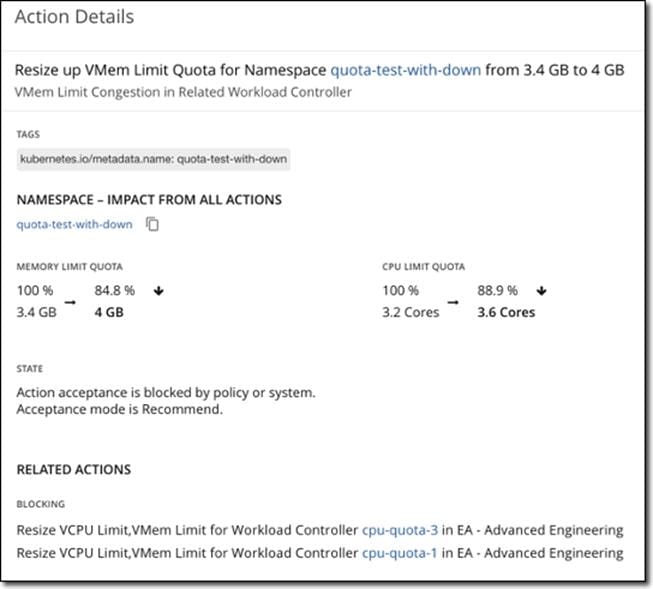Click VMem Limit Congestion subtitle text
The width and height of the screenshot is (653, 589).
tap(183, 92)
